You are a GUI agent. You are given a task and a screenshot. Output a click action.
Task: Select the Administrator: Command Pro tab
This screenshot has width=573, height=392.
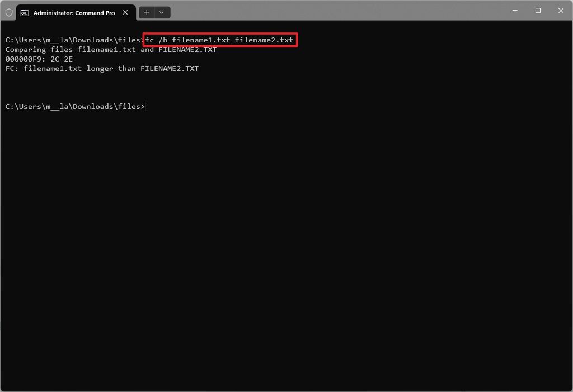click(73, 12)
